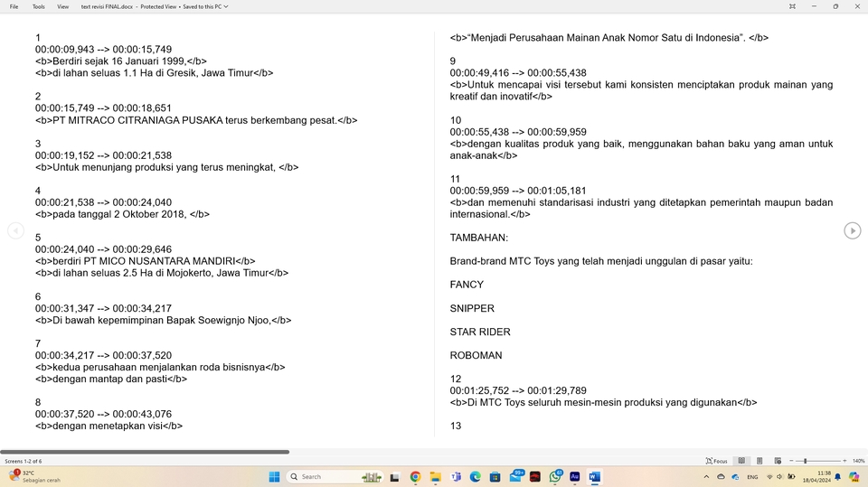868x487 pixels.
Task: Open Task View from taskbar
Action: click(x=394, y=476)
